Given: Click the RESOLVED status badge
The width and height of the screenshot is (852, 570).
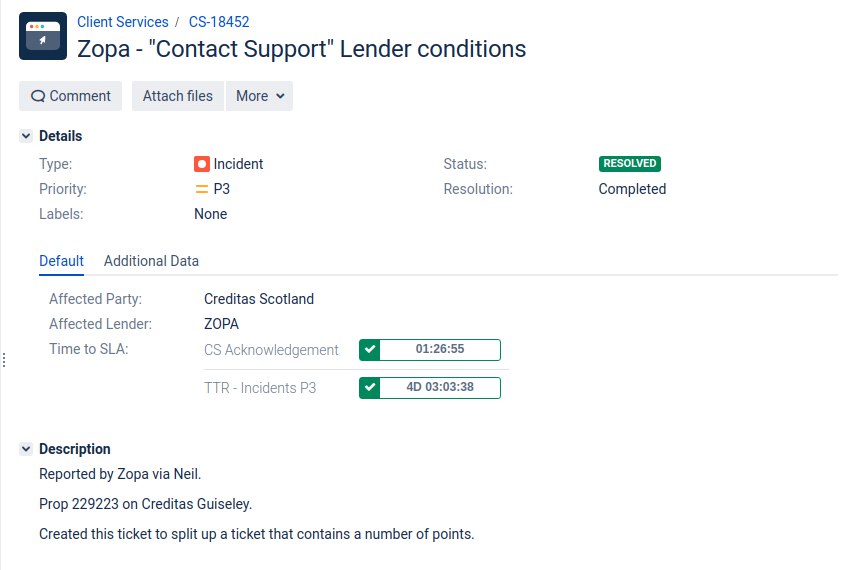Looking at the screenshot, I should coord(630,164).
